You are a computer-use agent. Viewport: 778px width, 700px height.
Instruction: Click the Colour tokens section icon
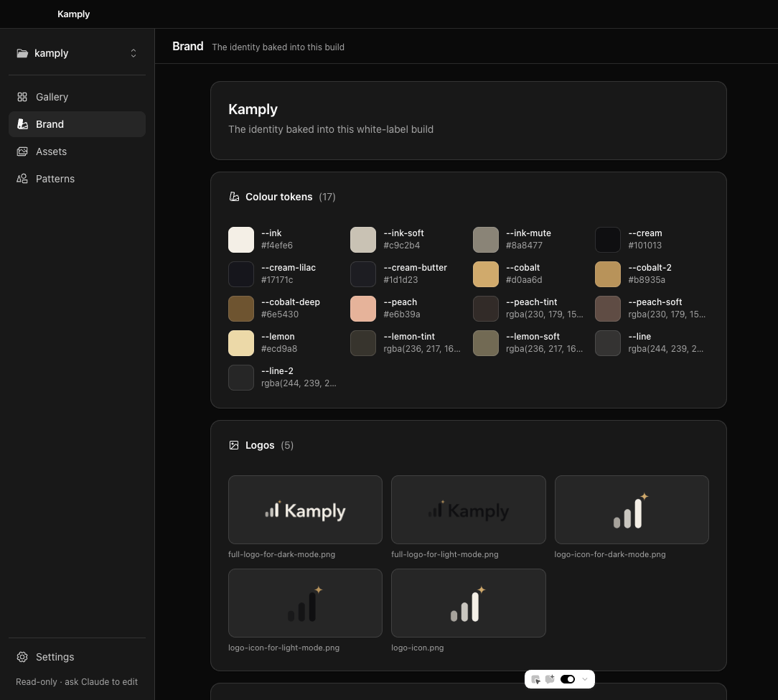coord(234,197)
